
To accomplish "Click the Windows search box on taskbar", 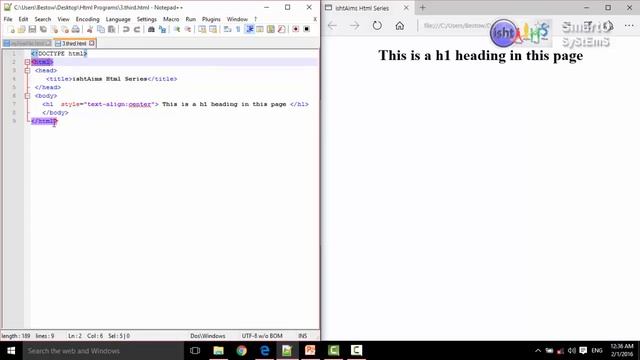I will (103, 351).
